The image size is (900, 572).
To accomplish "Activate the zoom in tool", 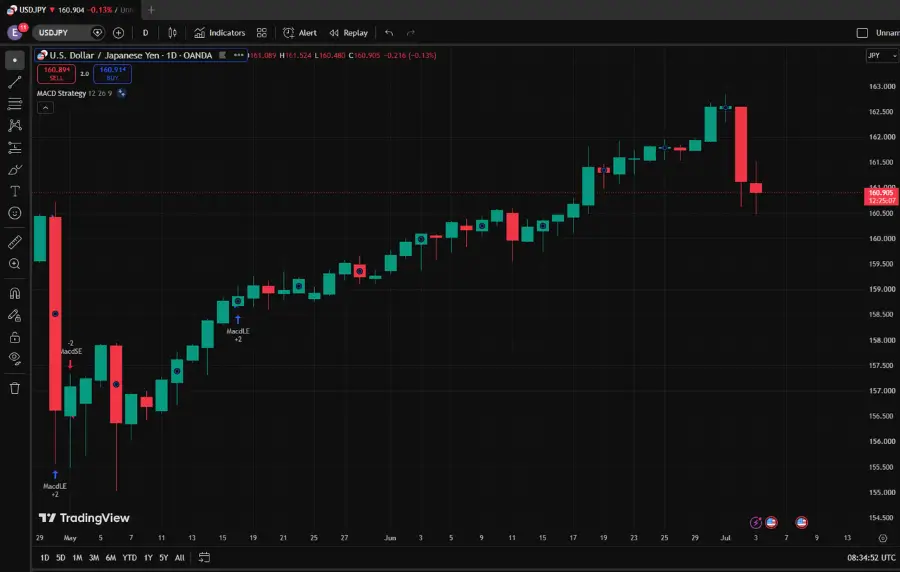I will point(15,264).
